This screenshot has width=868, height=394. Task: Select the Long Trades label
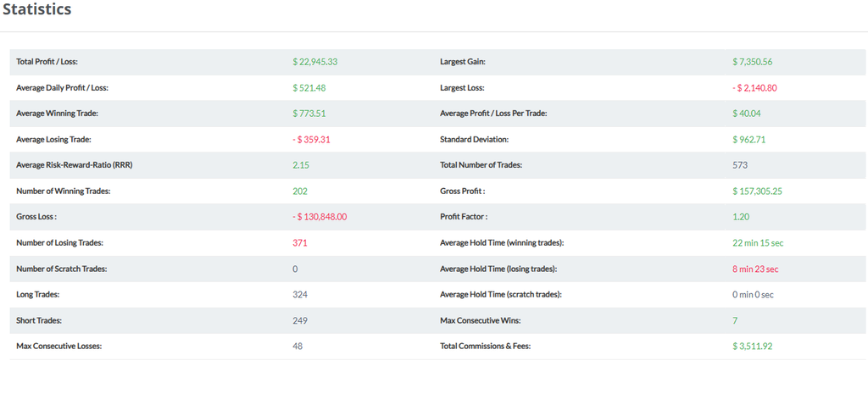point(38,295)
